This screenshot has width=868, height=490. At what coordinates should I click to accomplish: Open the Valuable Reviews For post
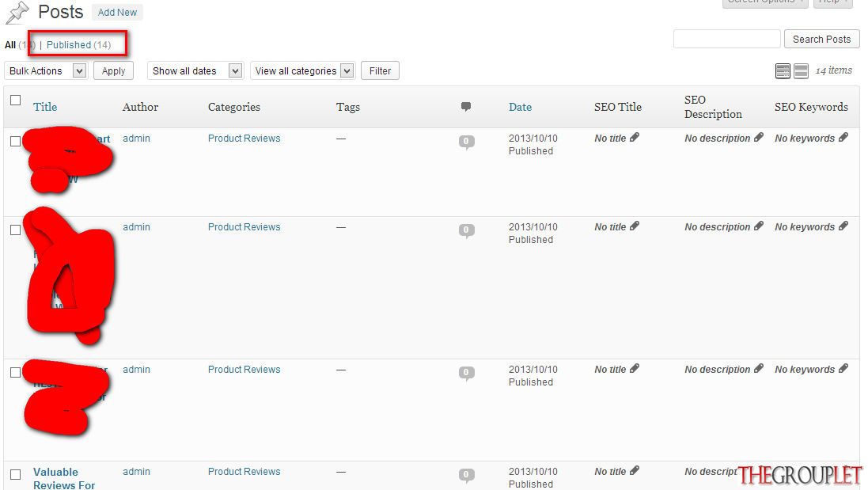[64, 478]
